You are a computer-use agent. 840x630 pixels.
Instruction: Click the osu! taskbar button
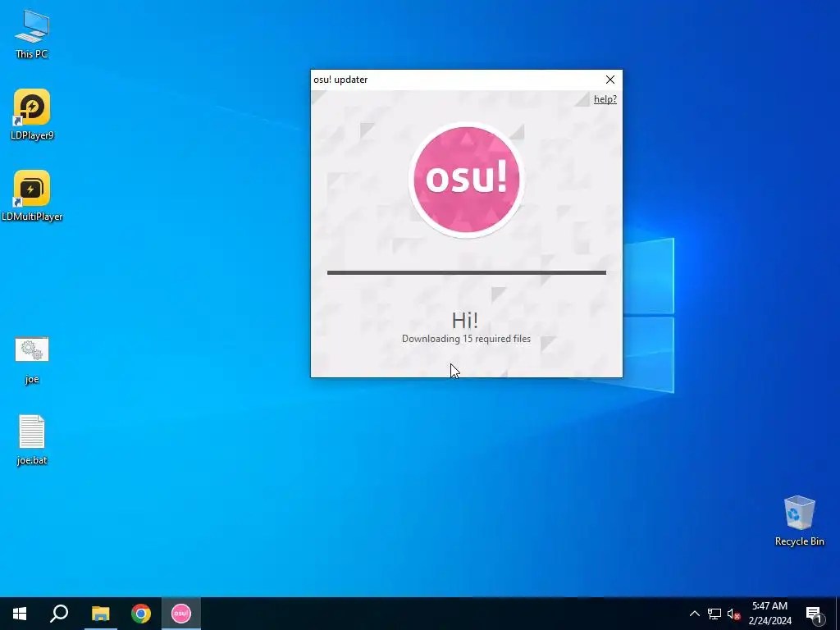181,614
